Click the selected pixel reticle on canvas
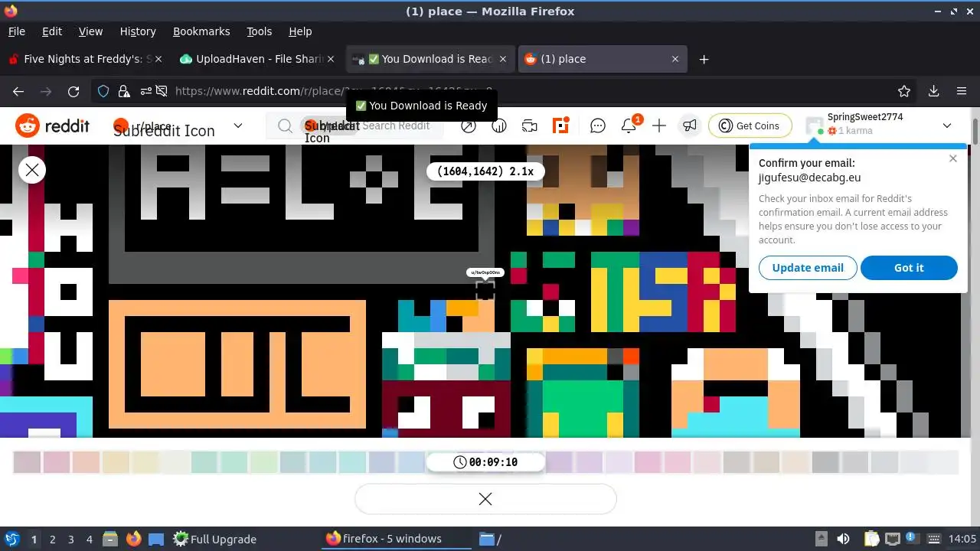The width and height of the screenshot is (980, 551). 485,291
